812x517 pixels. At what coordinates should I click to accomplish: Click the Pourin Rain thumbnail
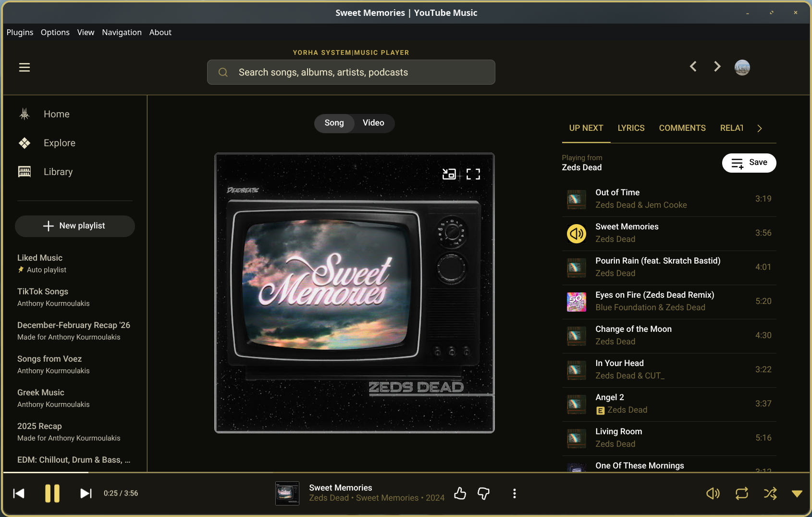[x=577, y=268]
